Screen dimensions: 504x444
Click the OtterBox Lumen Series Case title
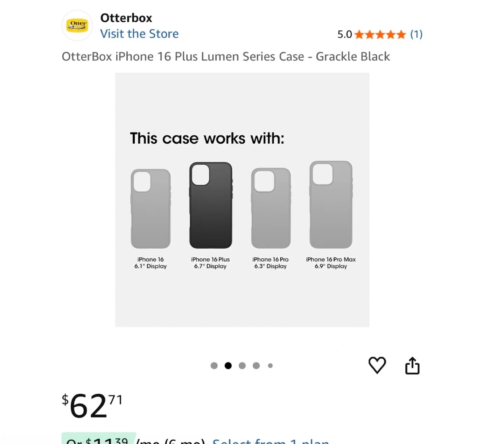click(x=226, y=57)
